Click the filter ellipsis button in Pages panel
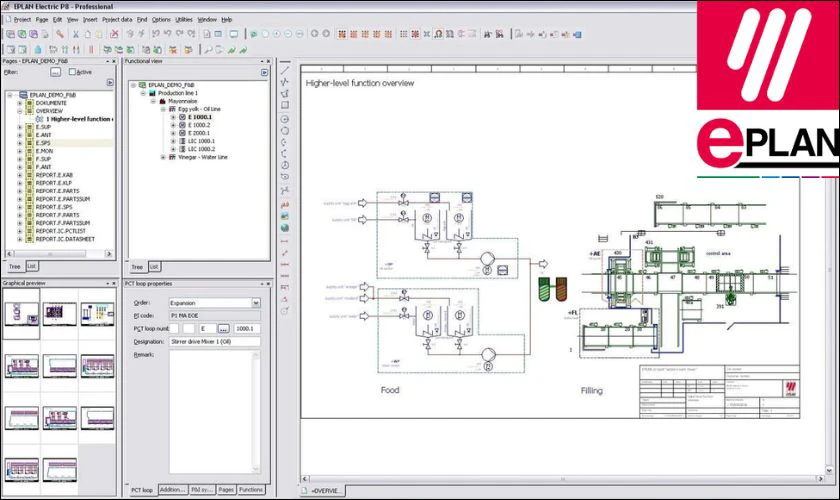The height and width of the screenshot is (500, 840). [55, 72]
